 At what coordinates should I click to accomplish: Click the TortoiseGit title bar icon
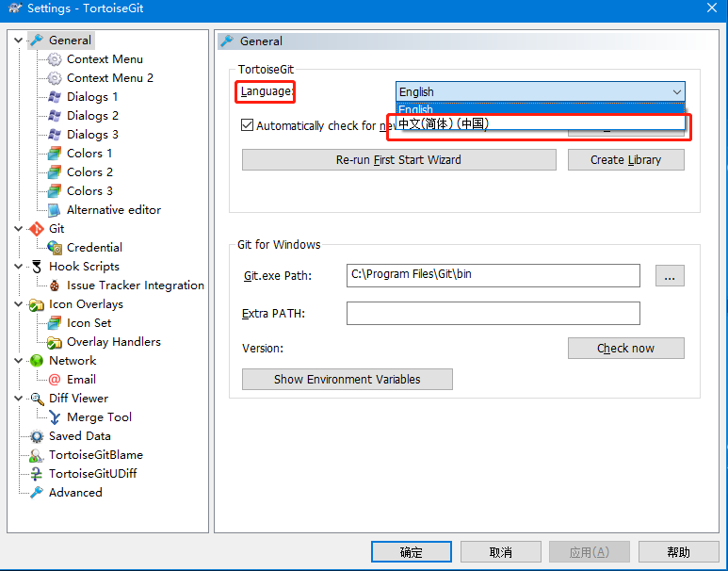15,8
